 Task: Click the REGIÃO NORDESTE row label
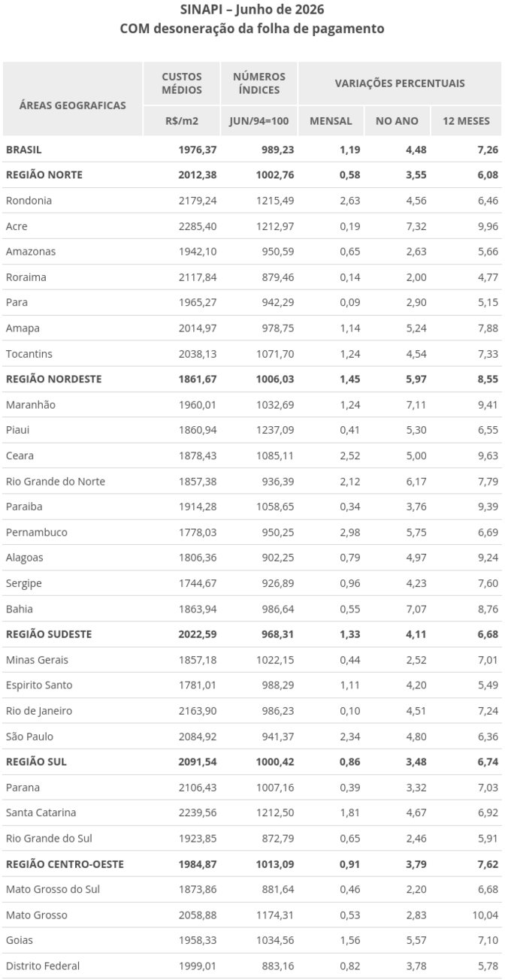point(53,379)
